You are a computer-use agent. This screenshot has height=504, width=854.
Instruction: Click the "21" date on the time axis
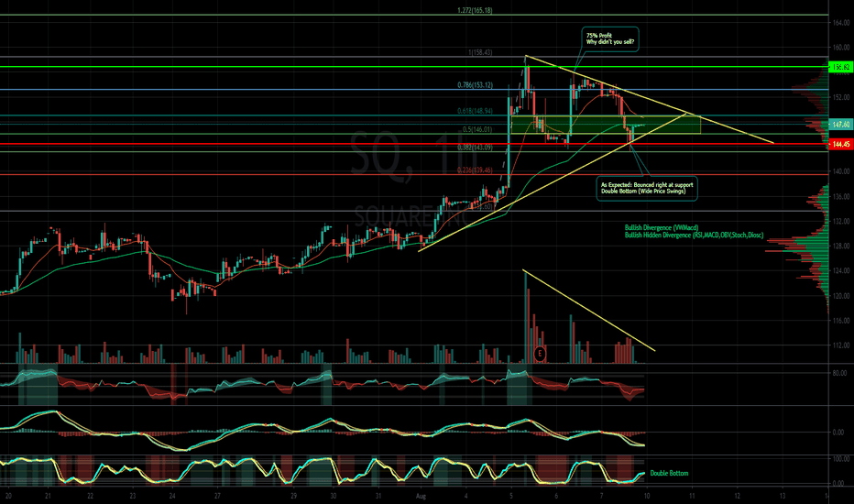[48, 497]
